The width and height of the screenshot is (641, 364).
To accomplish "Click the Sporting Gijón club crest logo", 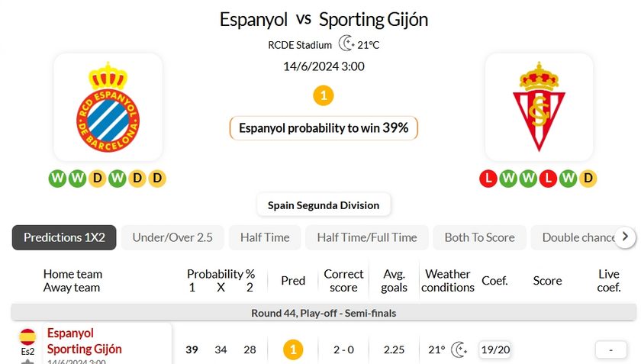I will pyautogui.click(x=539, y=106).
